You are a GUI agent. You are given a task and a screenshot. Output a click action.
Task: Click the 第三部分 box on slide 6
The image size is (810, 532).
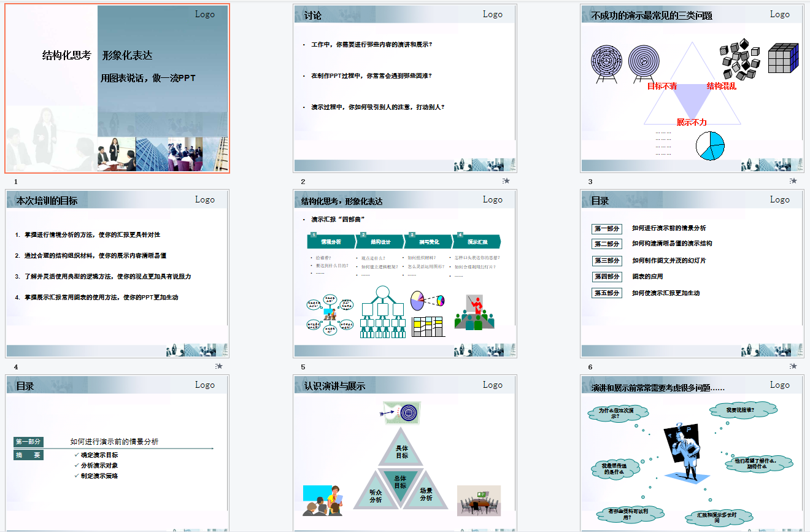(x=606, y=261)
